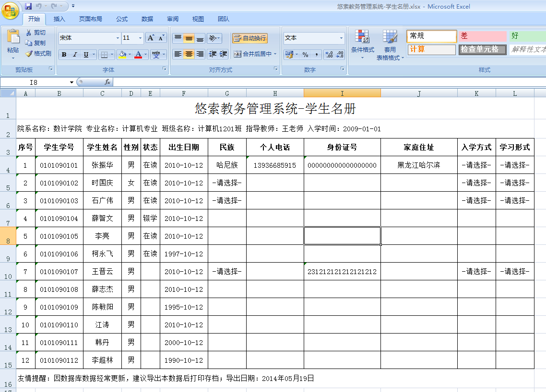Switch to the 审阅 tab
Image resolution: width=546 pixels, height=392 pixels.
173,19
